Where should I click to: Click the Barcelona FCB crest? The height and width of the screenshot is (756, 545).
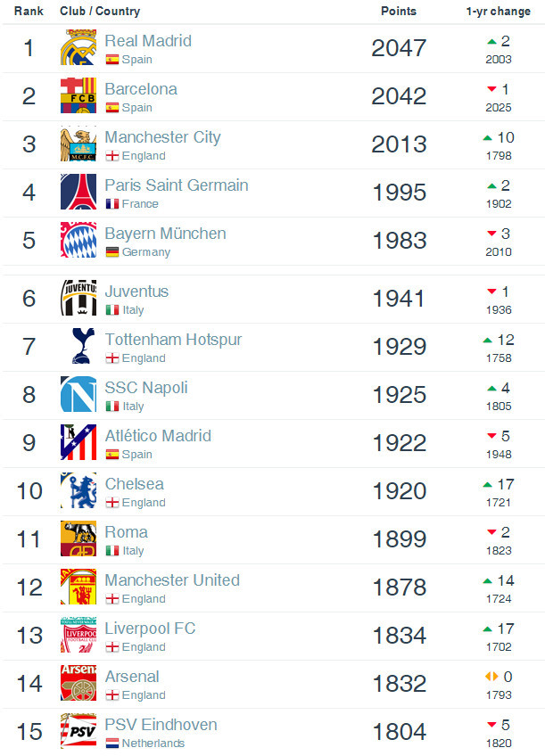click(78, 95)
